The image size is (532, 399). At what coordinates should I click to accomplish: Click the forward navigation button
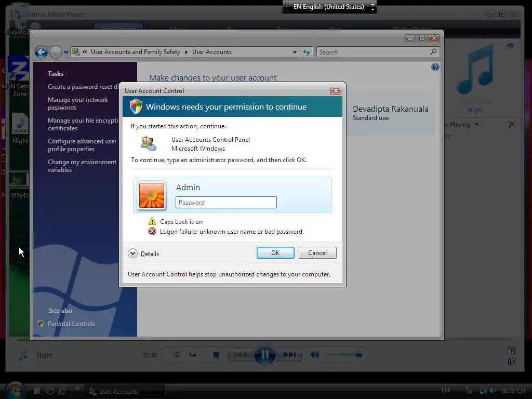pyautogui.click(x=56, y=52)
